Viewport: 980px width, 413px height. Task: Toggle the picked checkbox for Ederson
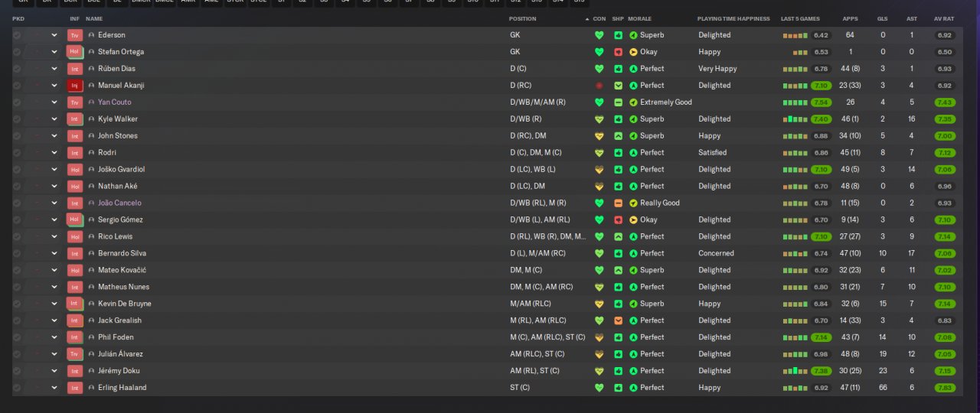(x=17, y=35)
